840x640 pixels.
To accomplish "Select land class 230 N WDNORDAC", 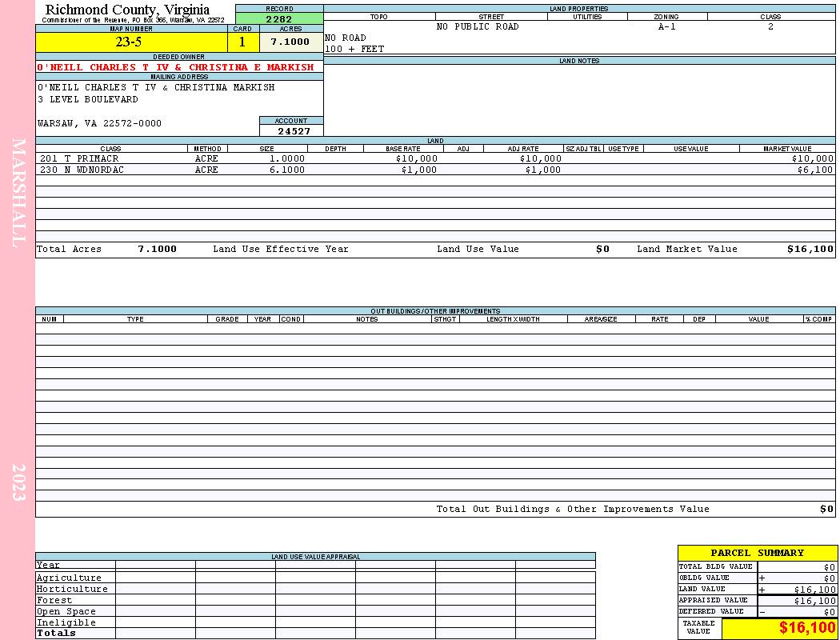I will [x=82, y=170].
